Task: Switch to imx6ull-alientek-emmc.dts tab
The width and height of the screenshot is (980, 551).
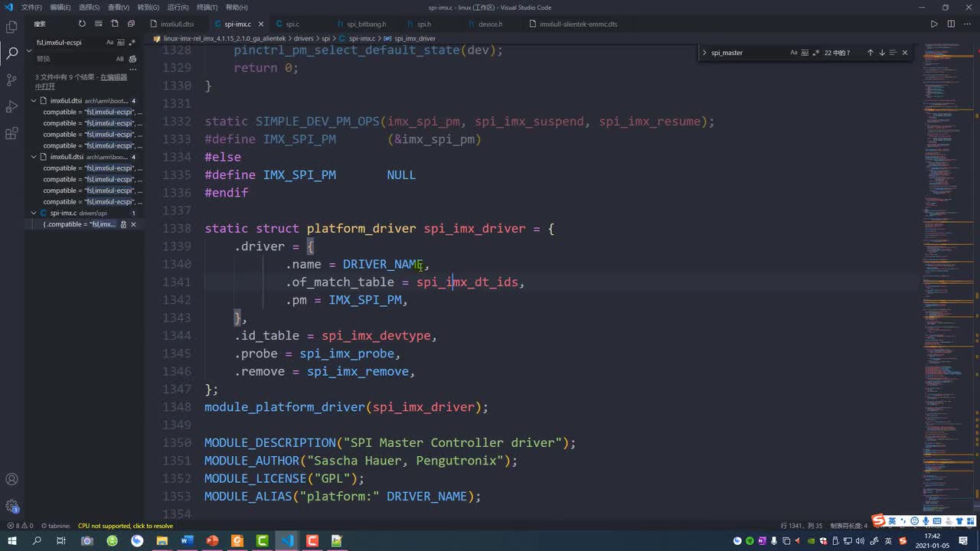Action: tap(578, 24)
